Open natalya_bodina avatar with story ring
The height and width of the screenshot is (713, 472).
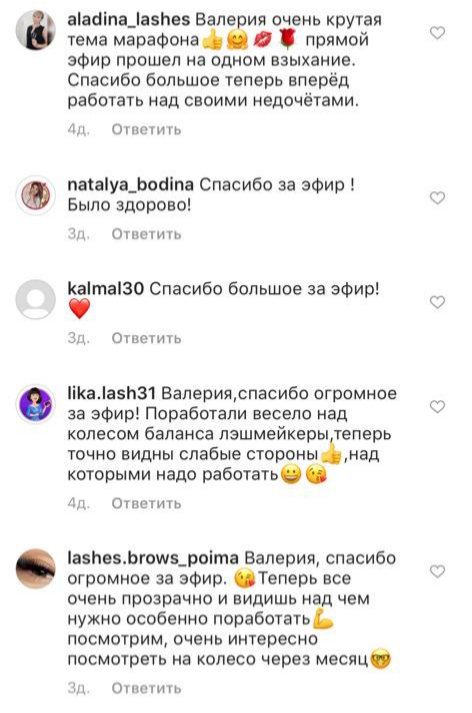click(x=35, y=195)
